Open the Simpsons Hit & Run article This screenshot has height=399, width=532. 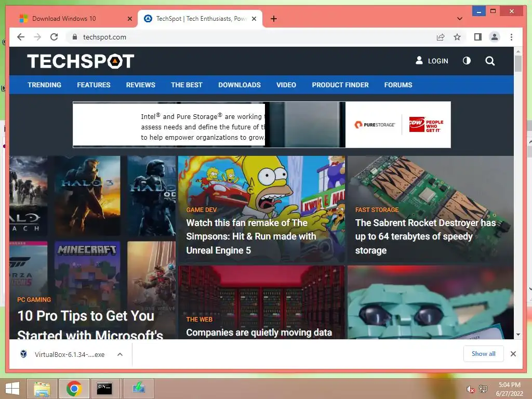point(251,236)
